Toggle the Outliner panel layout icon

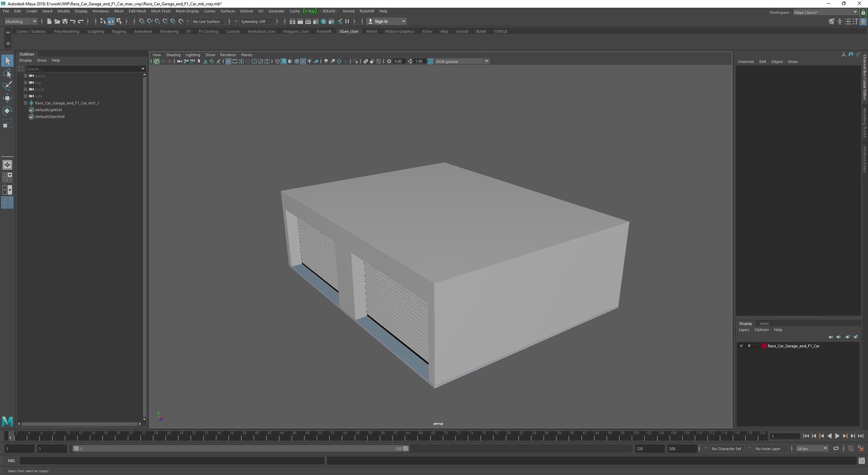(x=7, y=203)
